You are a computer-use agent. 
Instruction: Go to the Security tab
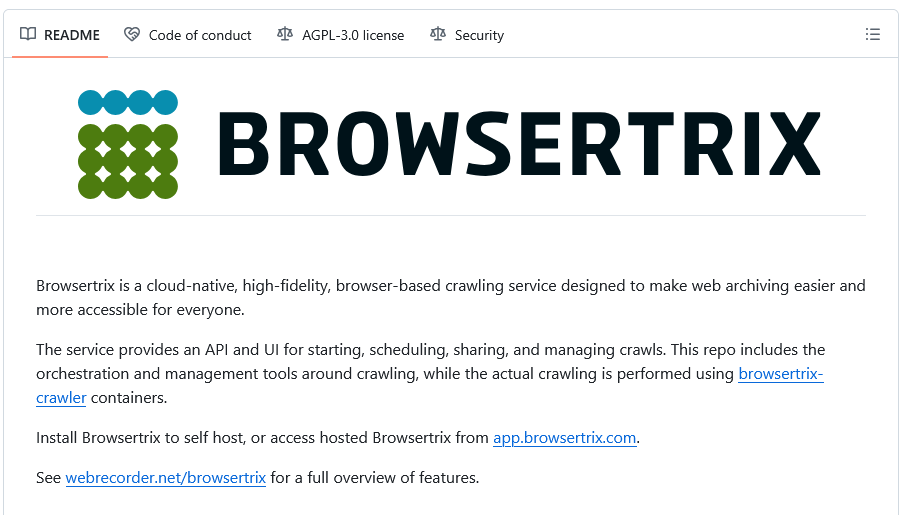479,35
